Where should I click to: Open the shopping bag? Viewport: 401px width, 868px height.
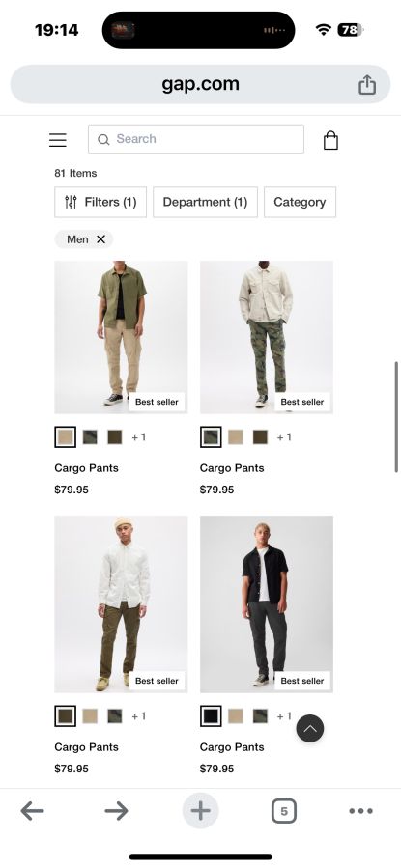point(330,140)
